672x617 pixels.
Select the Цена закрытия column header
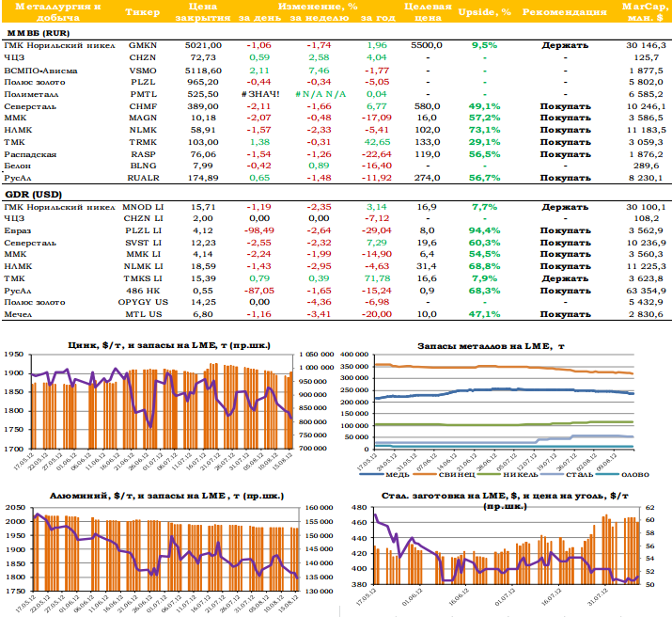pyautogui.click(x=203, y=12)
